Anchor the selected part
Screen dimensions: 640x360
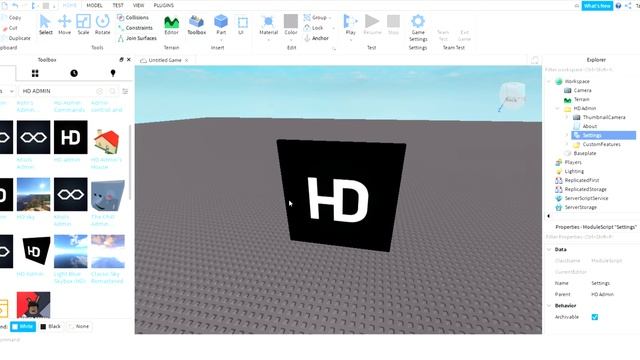pyautogui.click(x=316, y=38)
